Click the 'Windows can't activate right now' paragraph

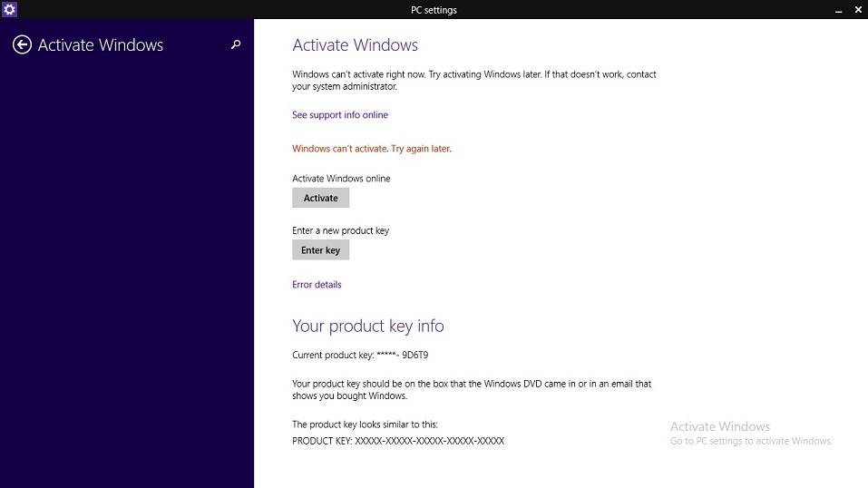(474, 81)
